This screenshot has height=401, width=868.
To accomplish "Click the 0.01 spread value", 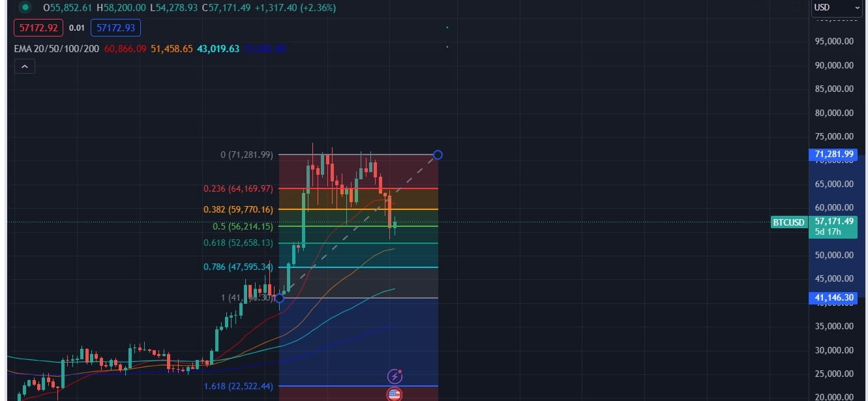I will [77, 27].
